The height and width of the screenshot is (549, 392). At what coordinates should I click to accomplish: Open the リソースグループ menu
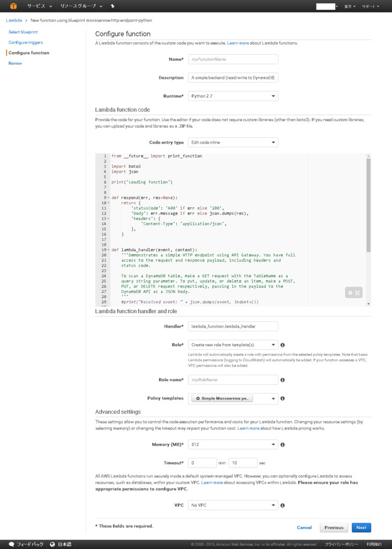pyautogui.click(x=81, y=6)
